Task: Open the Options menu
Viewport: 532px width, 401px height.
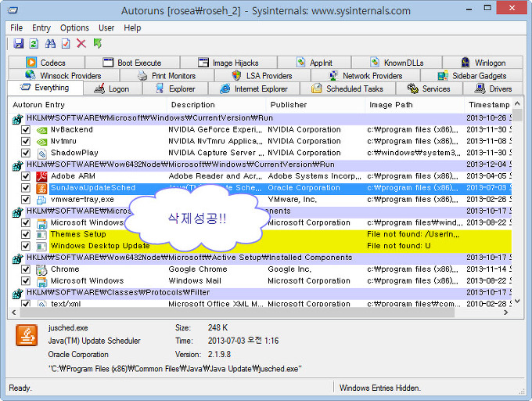Action: [x=74, y=27]
